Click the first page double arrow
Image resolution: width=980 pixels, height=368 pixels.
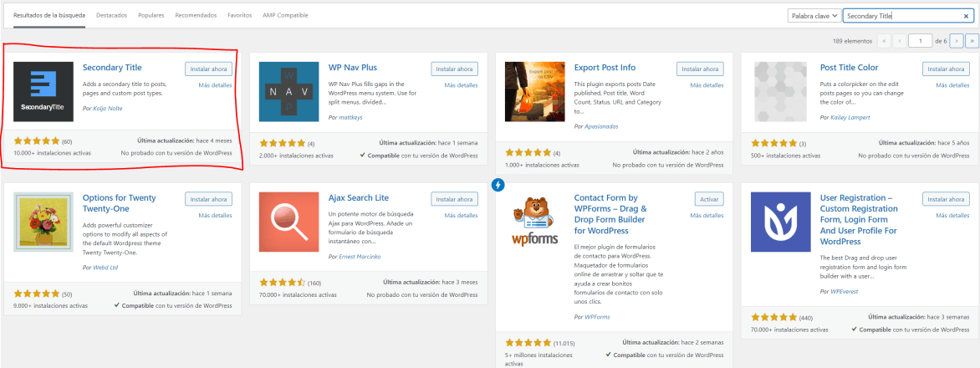[x=885, y=41]
